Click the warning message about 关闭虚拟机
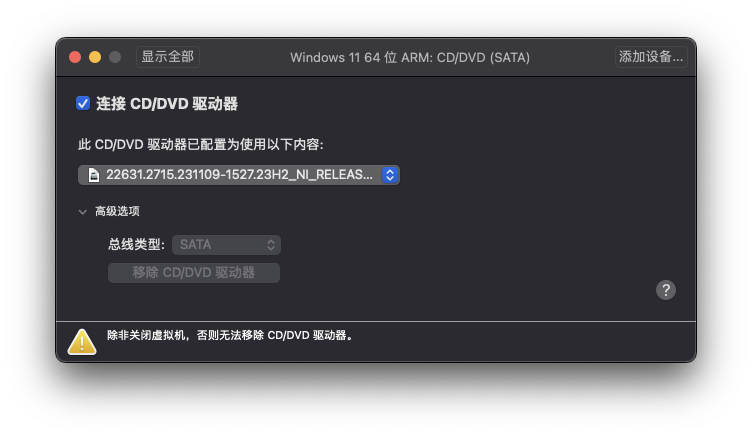 [x=230, y=335]
